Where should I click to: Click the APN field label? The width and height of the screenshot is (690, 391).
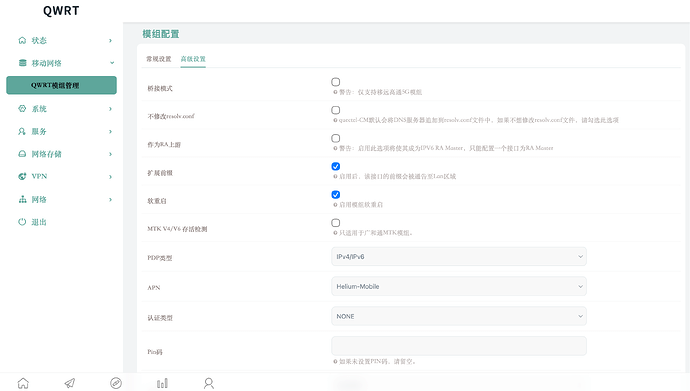pyautogui.click(x=154, y=288)
